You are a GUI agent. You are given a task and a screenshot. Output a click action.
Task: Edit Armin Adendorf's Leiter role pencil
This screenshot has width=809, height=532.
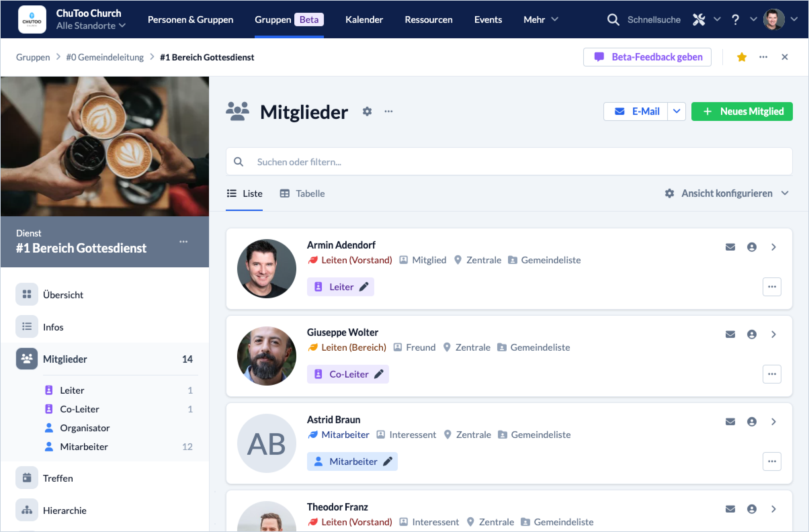tap(364, 287)
